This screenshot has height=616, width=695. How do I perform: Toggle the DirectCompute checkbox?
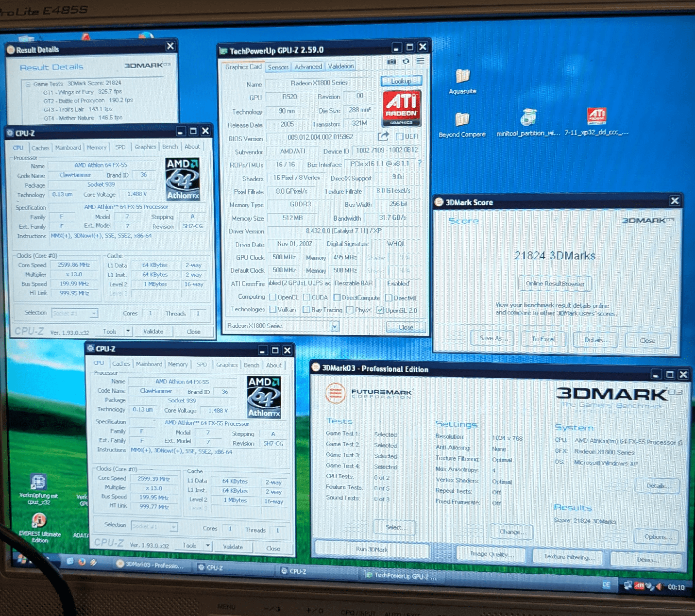coord(337,298)
